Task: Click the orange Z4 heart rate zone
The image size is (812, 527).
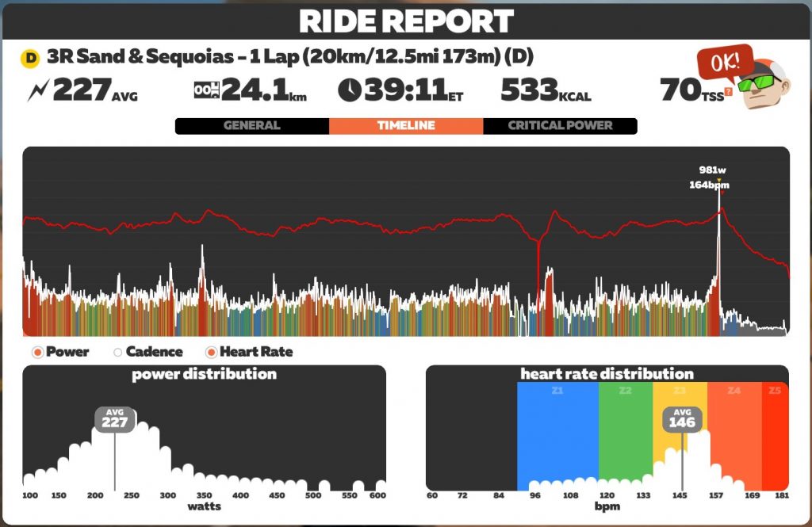Action: point(734,436)
